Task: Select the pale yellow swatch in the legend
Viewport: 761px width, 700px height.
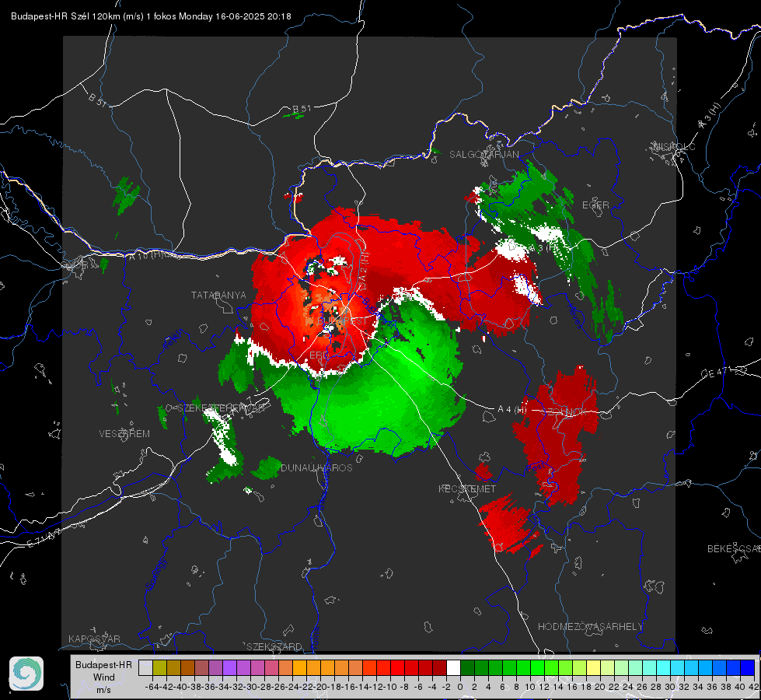Action: pyautogui.click(x=594, y=667)
